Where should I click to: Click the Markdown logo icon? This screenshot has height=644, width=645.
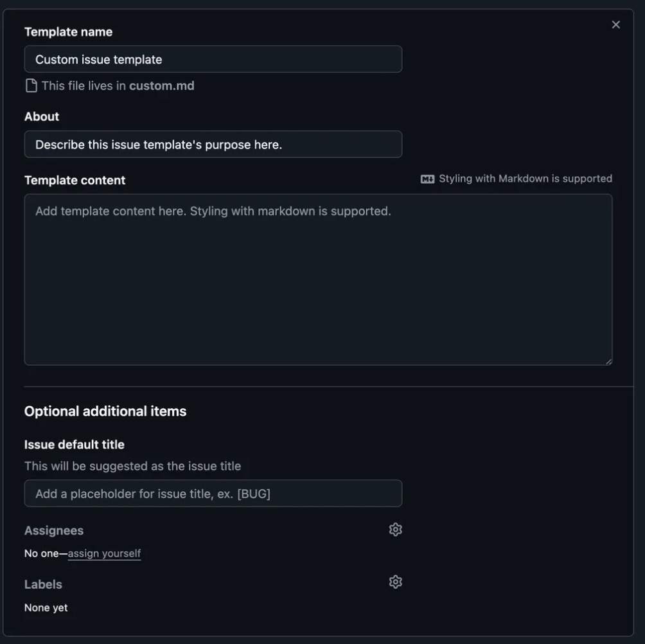click(427, 179)
